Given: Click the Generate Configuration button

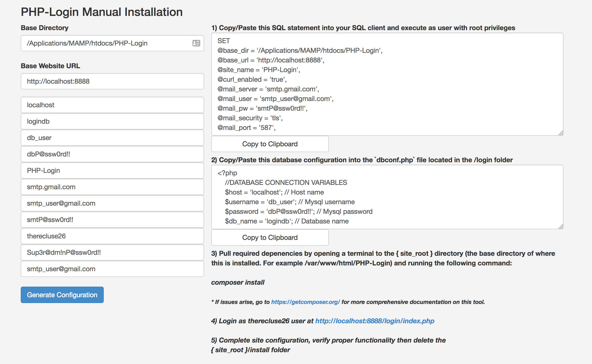Looking at the screenshot, I should click(x=62, y=295).
